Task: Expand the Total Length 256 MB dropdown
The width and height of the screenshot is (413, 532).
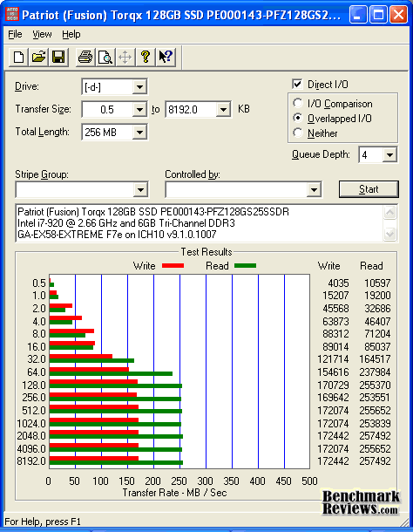Action: pyautogui.click(x=139, y=133)
